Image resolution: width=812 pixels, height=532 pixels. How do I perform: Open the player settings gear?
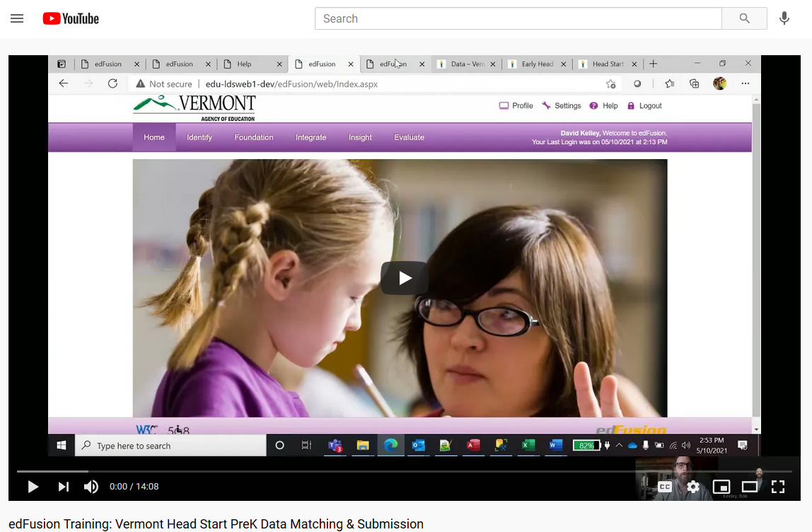point(693,487)
